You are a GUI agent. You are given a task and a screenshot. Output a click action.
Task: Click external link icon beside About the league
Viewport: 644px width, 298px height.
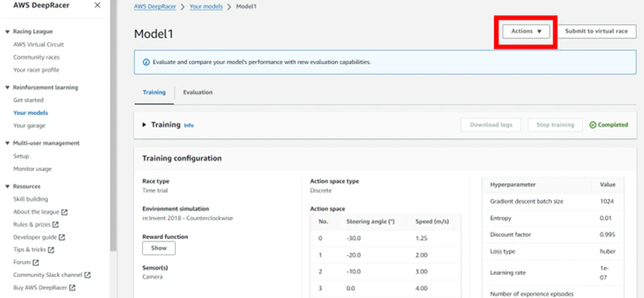coord(65,212)
